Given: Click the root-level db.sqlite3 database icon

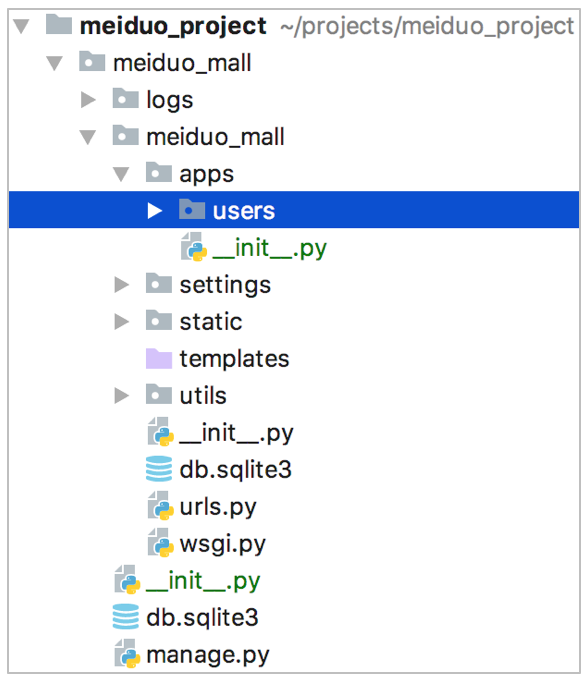Looking at the screenshot, I should 126,616.
